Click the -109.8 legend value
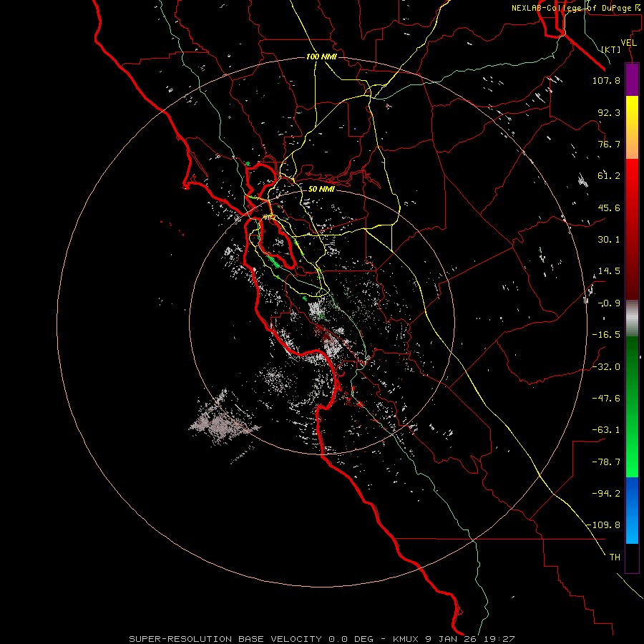644x644 pixels. pyautogui.click(x=603, y=525)
